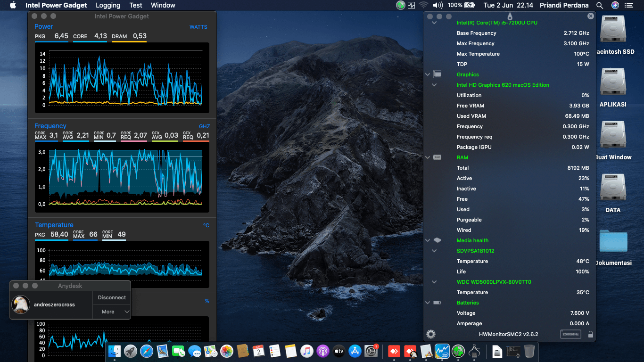
Task: Launch Siri from menu bar
Action: [x=615, y=5]
